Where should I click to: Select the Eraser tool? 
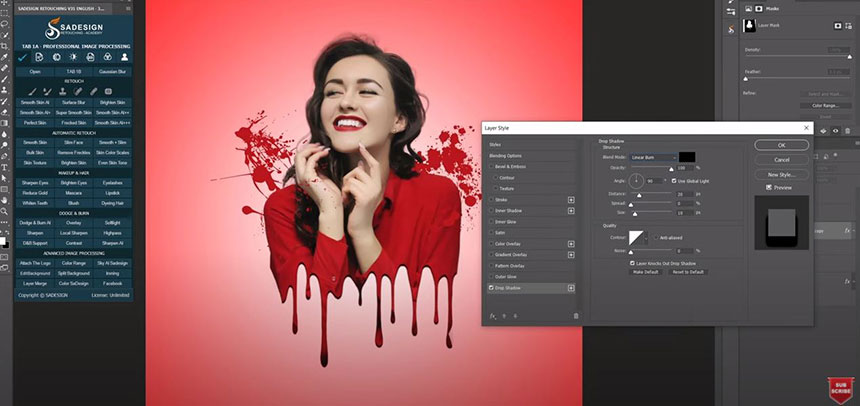(4, 112)
